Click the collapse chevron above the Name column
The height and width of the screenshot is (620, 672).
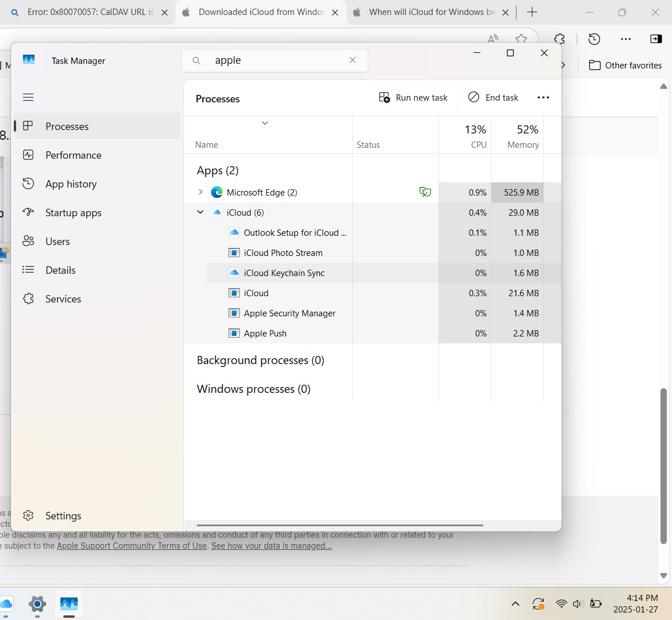coord(265,123)
